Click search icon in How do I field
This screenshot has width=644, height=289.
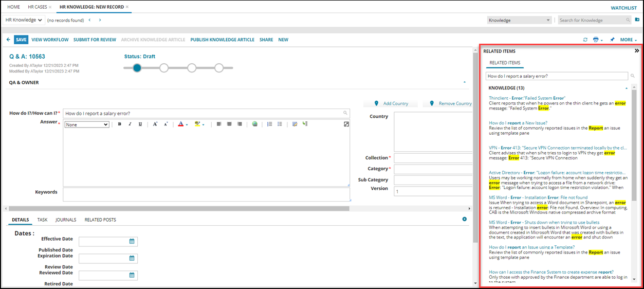point(346,113)
